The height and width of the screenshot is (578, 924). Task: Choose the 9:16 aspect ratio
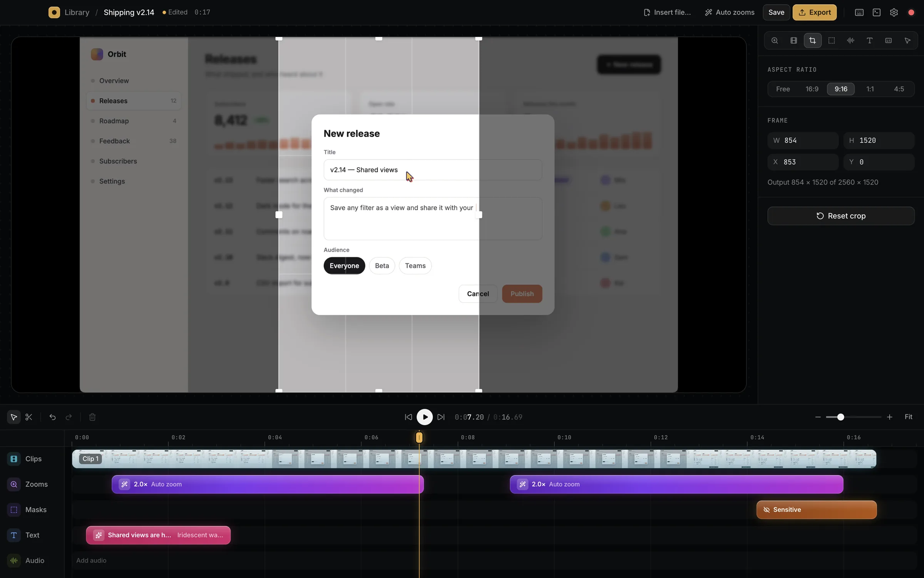pyautogui.click(x=841, y=89)
